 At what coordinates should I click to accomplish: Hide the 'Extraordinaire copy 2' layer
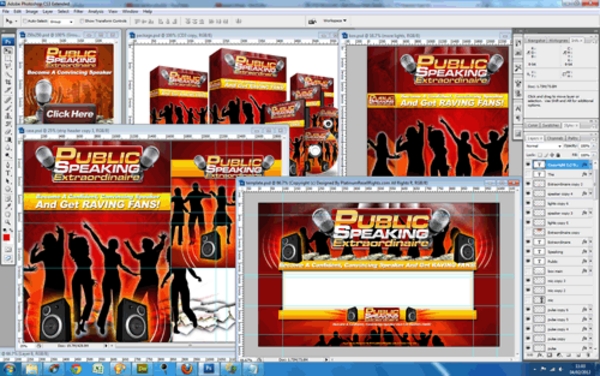[528, 184]
